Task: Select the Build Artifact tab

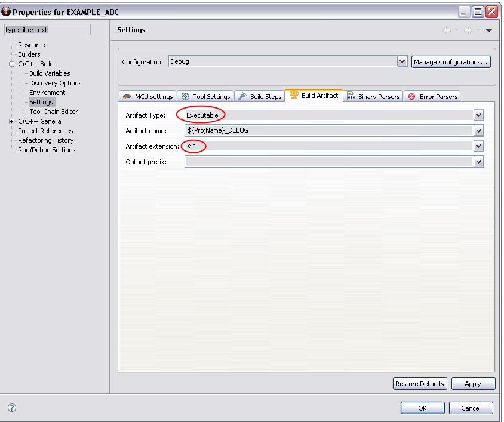Action: (x=314, y=96)
